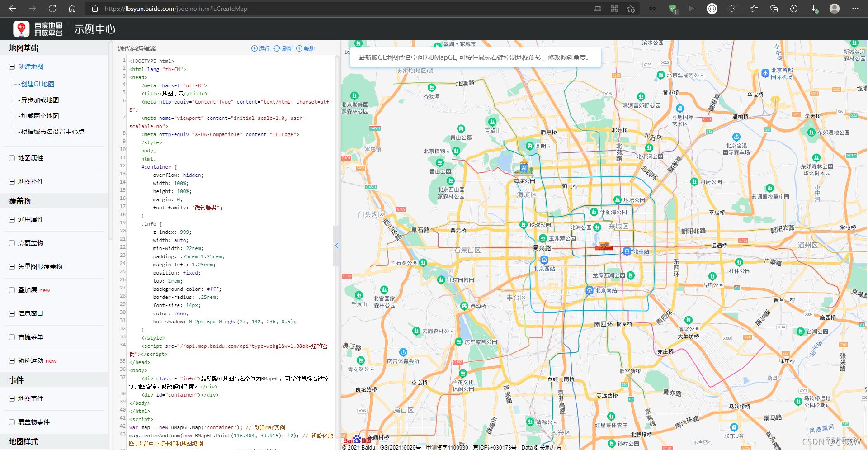This screenshot has height=450, width=868.
Task: Open the browser home page icon
Action: 72,9
